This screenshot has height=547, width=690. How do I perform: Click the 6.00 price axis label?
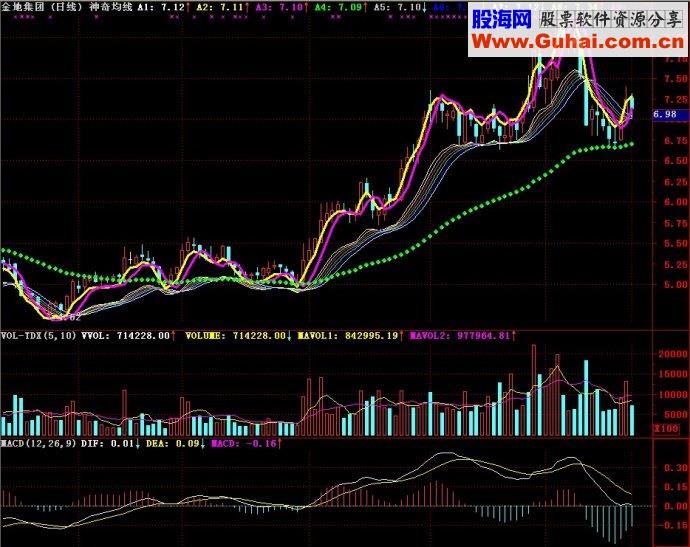(675, 202)
